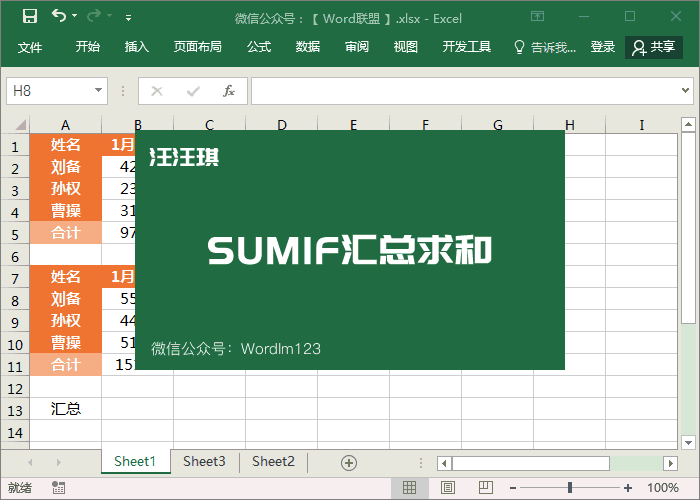The image size is (700, 500).
Task: Click the Undo arrow icon
Action: click(x=59, y=16)
